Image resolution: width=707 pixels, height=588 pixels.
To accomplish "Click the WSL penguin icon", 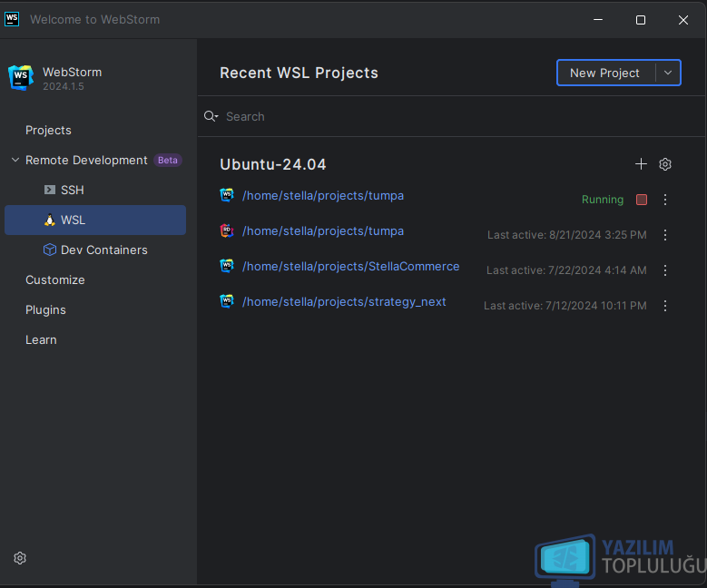I will [50, 220].
